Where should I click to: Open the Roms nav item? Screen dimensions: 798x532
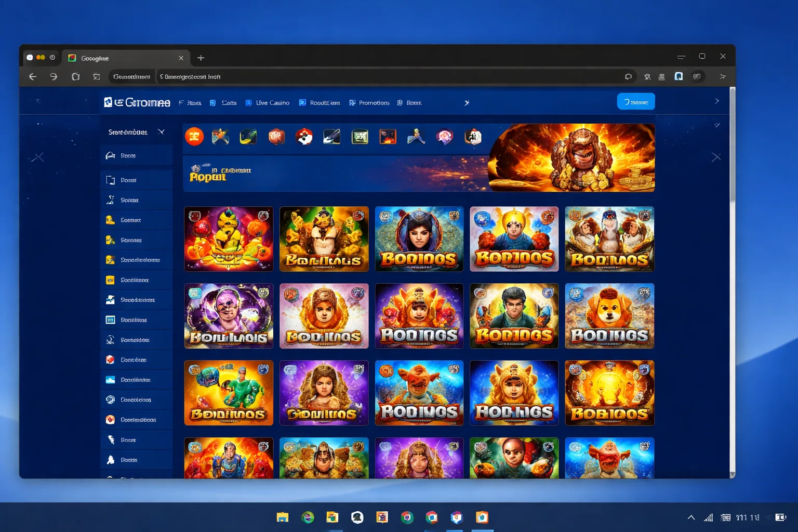[x=409, y=103]
